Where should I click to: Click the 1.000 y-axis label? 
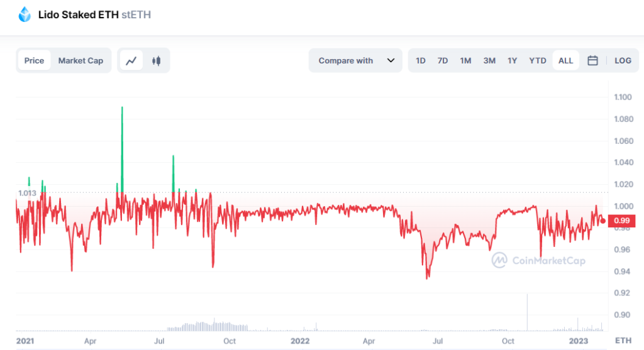(623, 206)
